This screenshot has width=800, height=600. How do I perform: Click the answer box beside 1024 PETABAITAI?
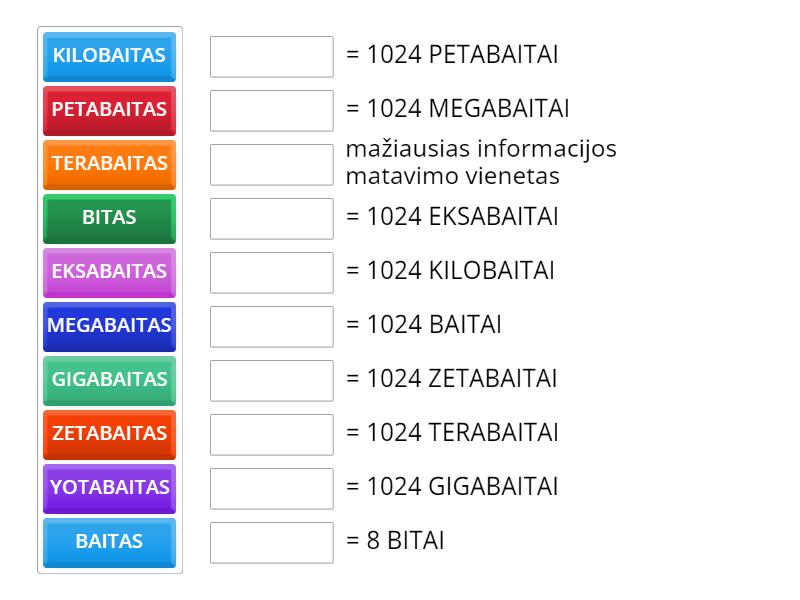pos(271,57)
